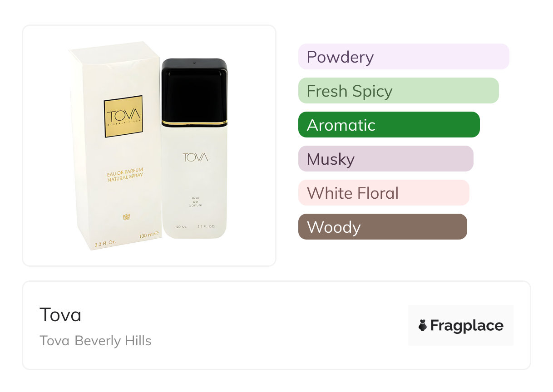553x392 pixels.
Task: Open the Tova perfume title
Action: point(60,314)
